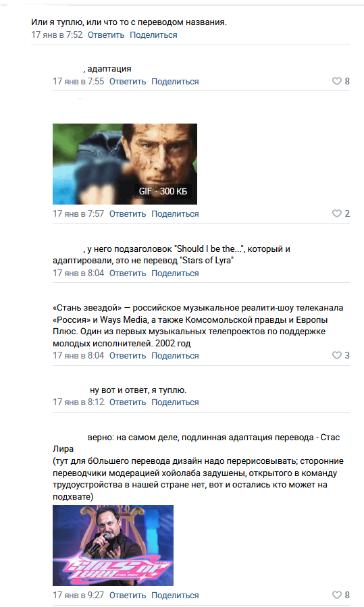Click Ответить under the 7:52 comment

point(106,35)
